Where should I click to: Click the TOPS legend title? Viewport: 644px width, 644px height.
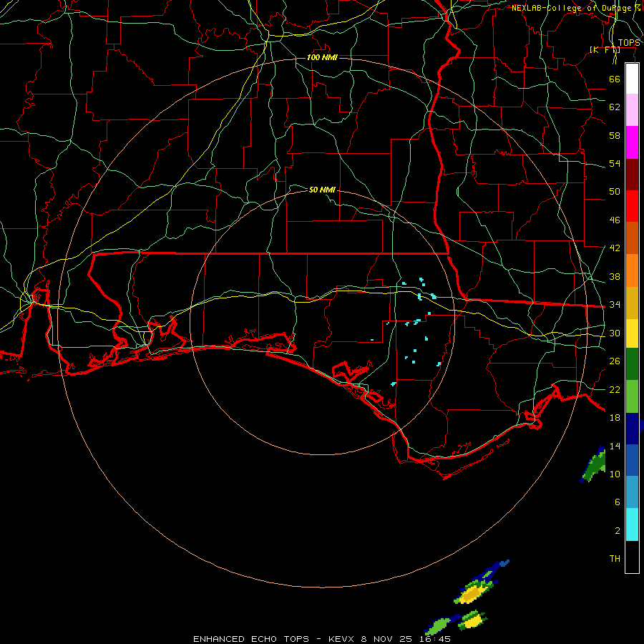tap(629, 43)
